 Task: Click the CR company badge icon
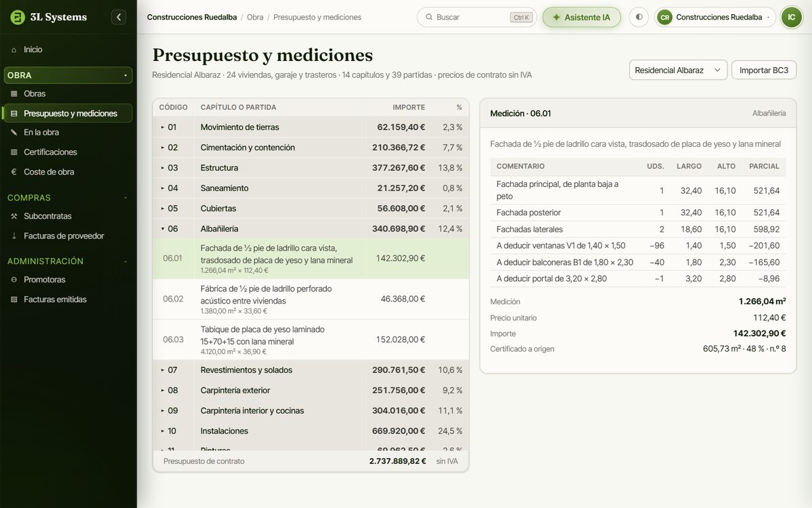664,17
